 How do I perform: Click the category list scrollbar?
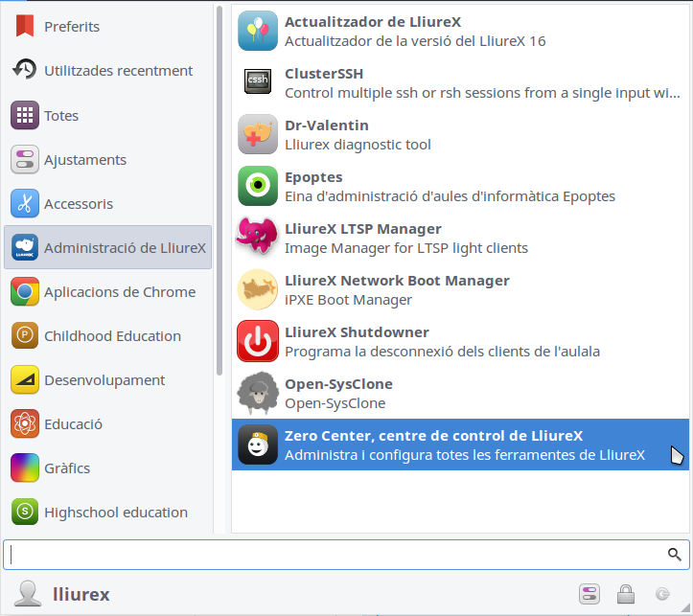pyautogui.click(x=219, y=192)
